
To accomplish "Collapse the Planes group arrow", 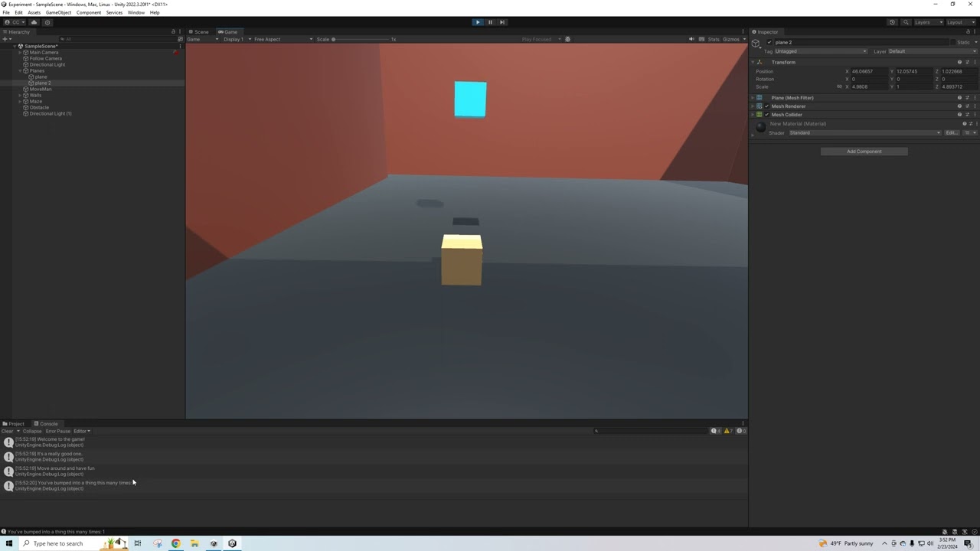I will pos(20,71).
